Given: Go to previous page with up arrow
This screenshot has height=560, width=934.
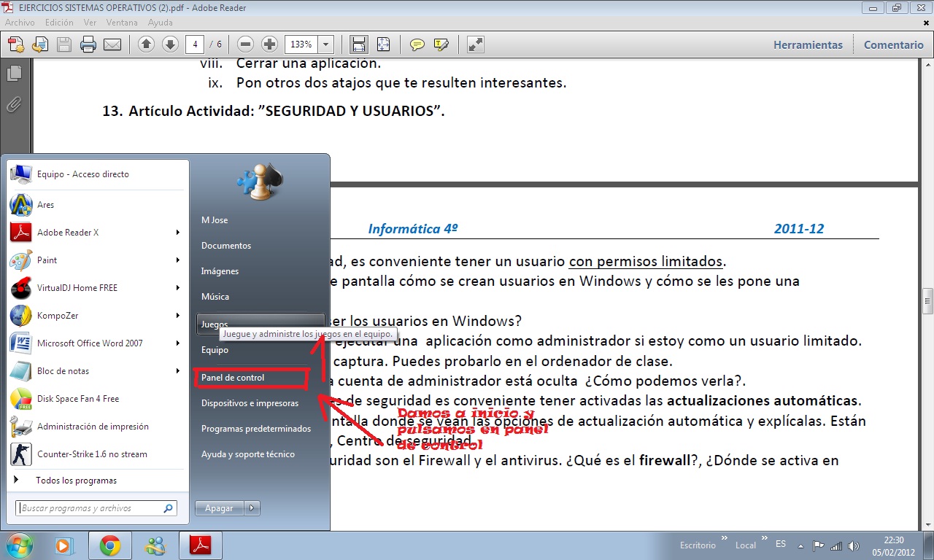Looking at the screenshot, I should (146, 44).
